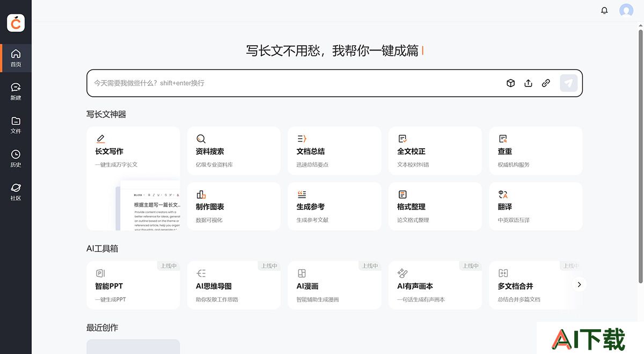This screenshot has width=644, height=354.
Task: Click the 智能辅助生成漫画 description text
Action: click(x=318, y=299)
